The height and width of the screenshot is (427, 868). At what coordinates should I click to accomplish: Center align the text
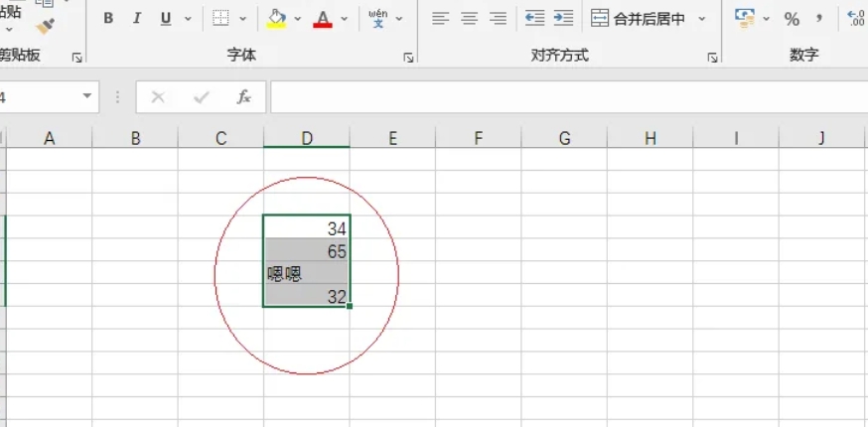pos(470,18)
